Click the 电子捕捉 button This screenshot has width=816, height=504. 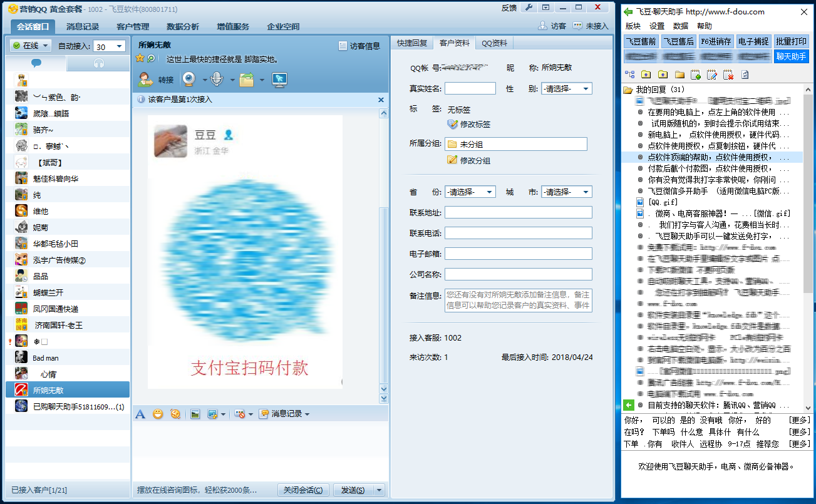(x=753, y=41)
